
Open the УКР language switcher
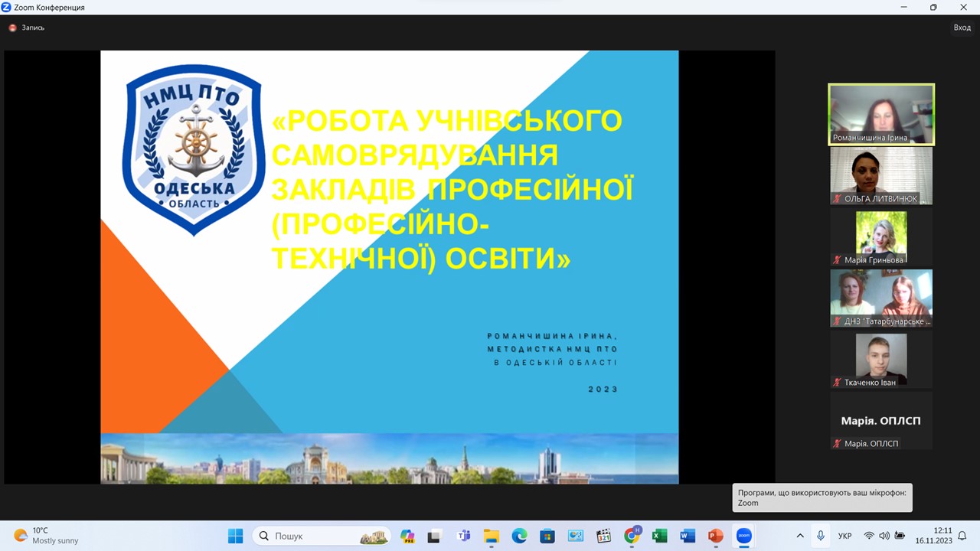pyautogui.click(x=844, y=536)
